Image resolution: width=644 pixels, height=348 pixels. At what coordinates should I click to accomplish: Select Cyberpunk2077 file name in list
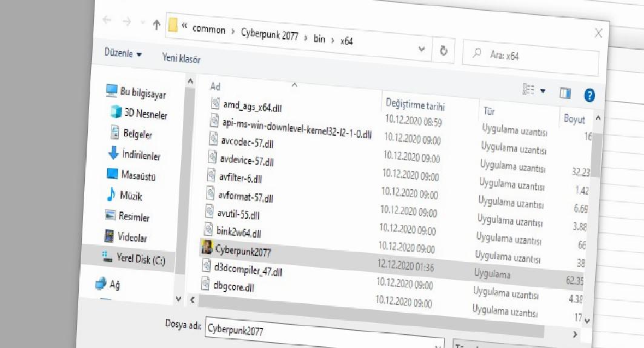point(243,250)
